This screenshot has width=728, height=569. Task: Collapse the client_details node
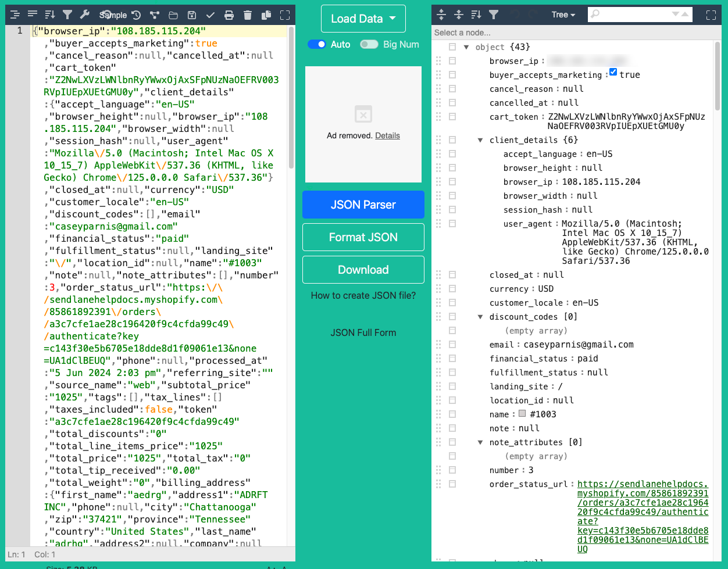click(480, 140)
